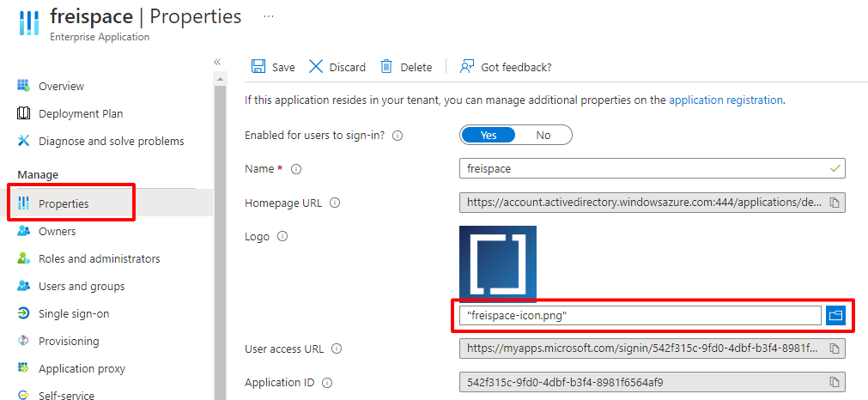868x400 pixels.
Task: Set sign-in enabled toggle to Yes
Action: pos(489,135)
